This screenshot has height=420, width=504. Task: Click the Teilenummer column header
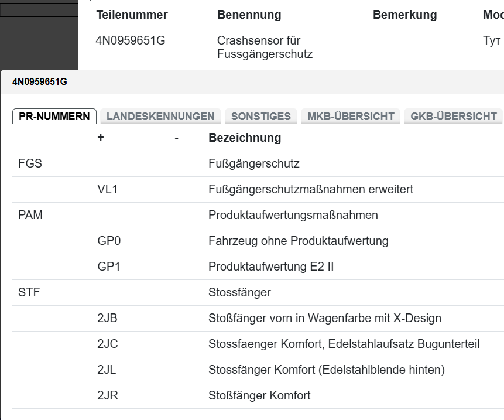(x=132, y=15)
